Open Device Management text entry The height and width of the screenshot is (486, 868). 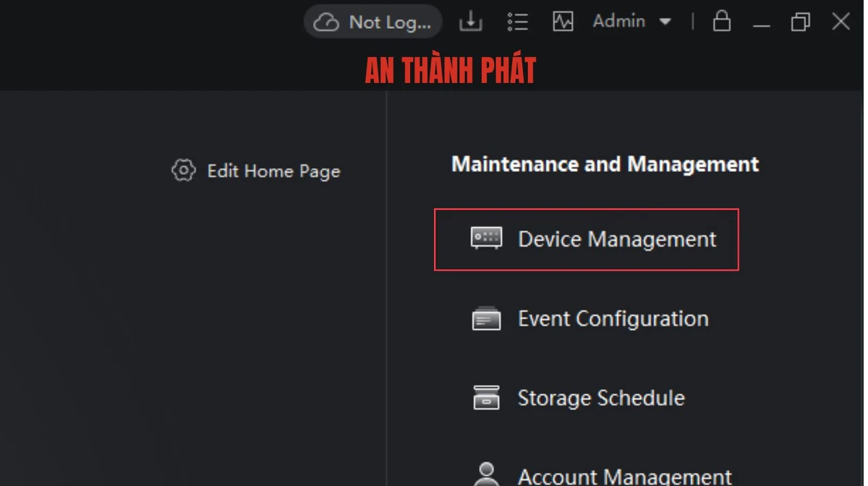[616, 239]
